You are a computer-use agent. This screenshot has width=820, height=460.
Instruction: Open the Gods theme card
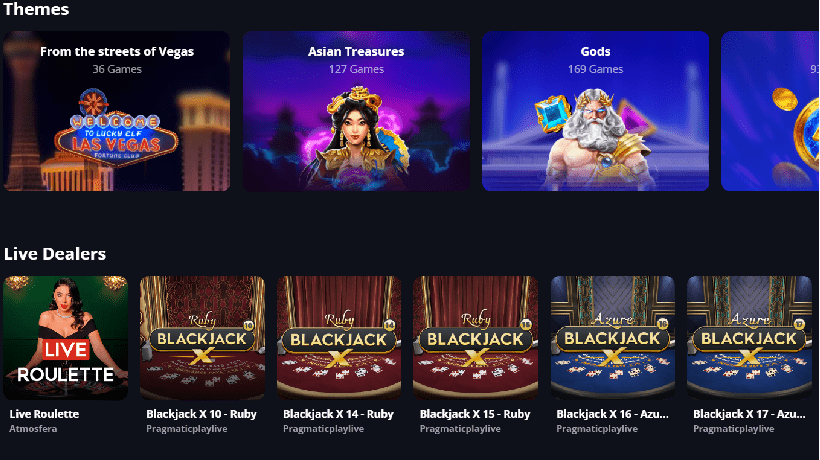[595, 111]
